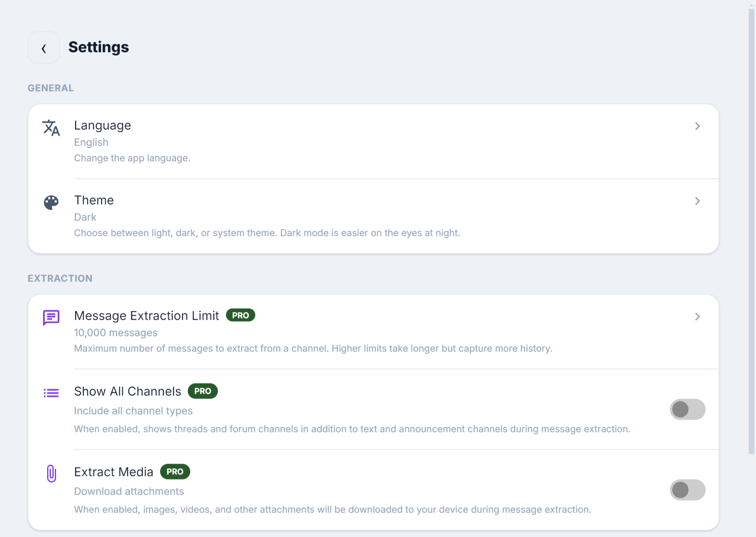Click PRO badge next to Message Extraction Limit

(x=241, y=315)
